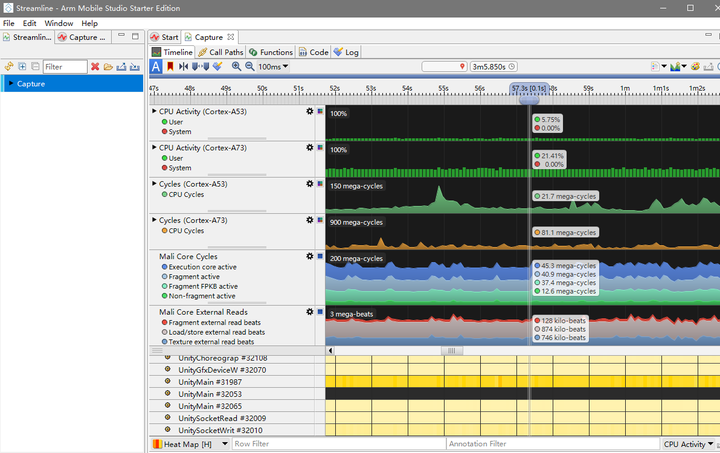Open the 100ms time resolution dropdown
This screenshot has width=720, height=453.
pyautogui.click(x=273, y=67)
